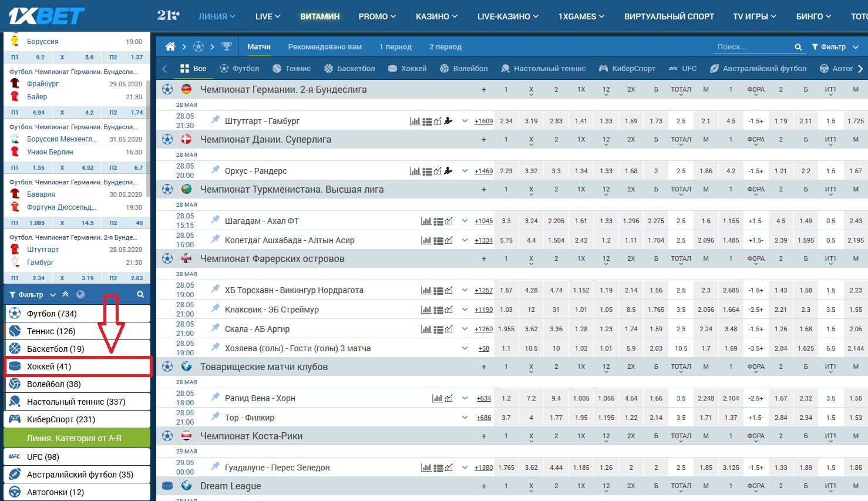Screen dimensions: 868x501
Task: Select Хоккей (41) in the sidebar
Action: tap(77, 366)
